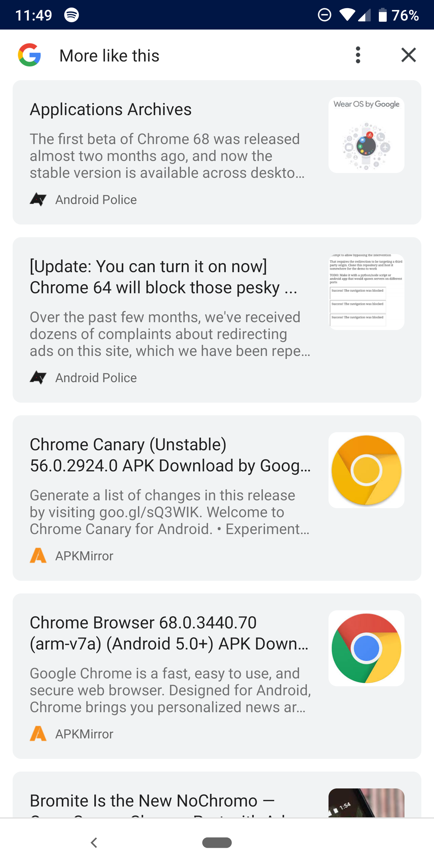434x868 pixels.
Task: Open the Applications Archives article
Action: pyautogui.click(x=111, y=109)
